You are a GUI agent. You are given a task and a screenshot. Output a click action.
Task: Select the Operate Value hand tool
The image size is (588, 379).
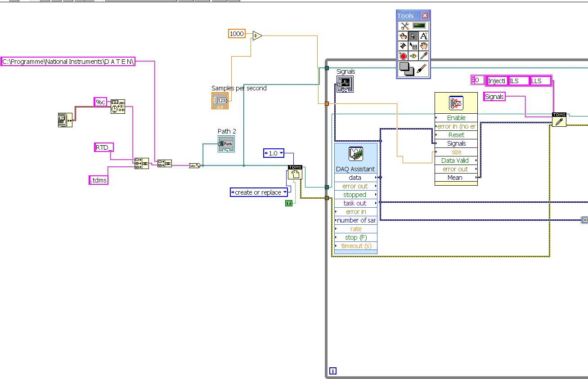pos(403,36)
